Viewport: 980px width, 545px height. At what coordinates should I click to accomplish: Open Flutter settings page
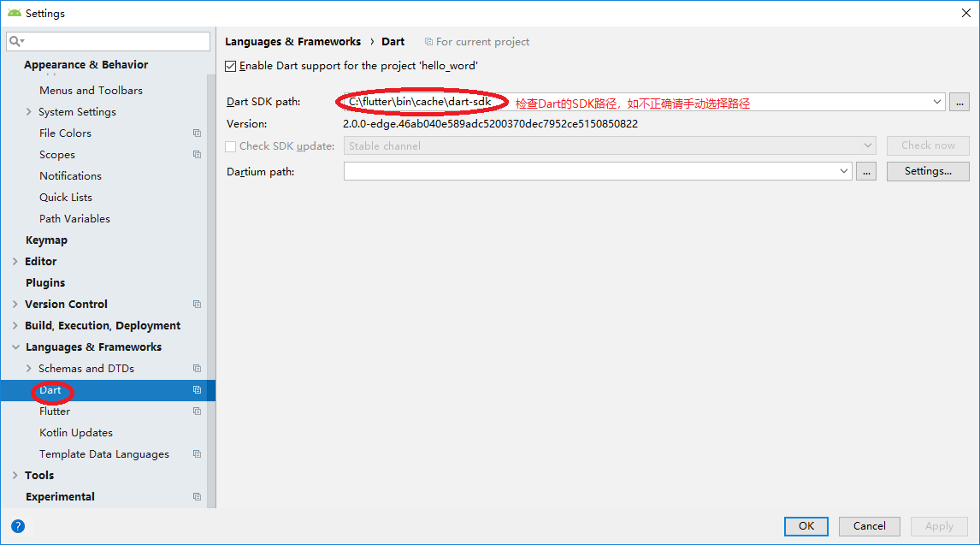[55, 412]
